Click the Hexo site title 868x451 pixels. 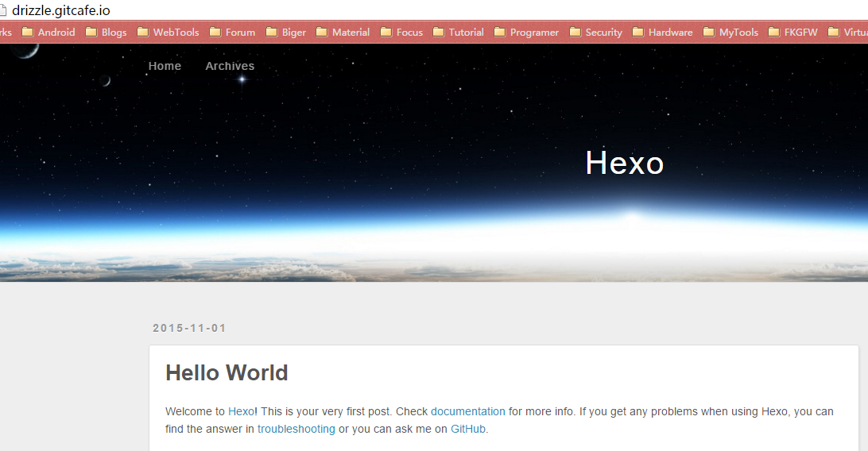(x=625, y=163)
